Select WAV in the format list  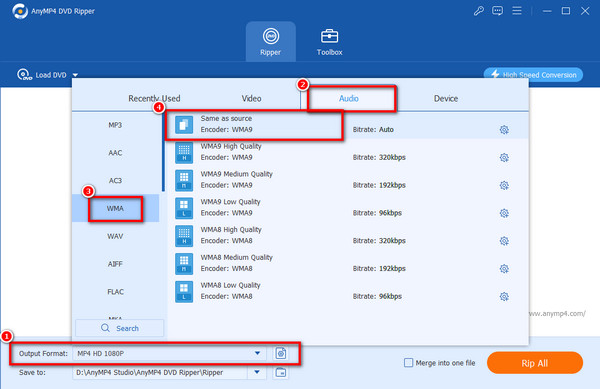tap(115, 236)
